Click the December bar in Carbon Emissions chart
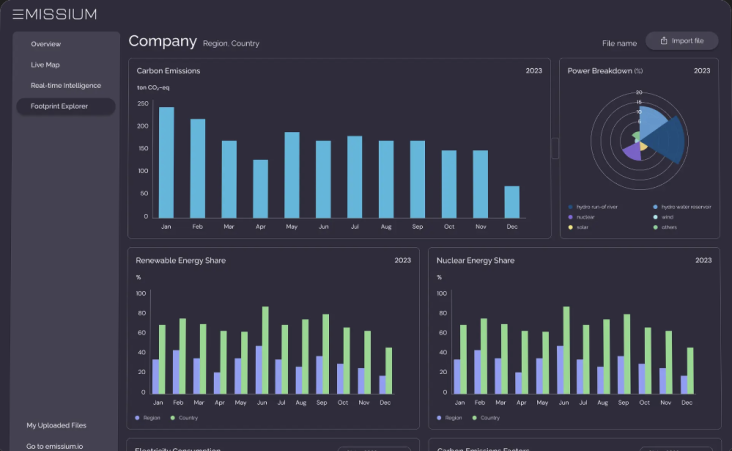 (512, 202)
